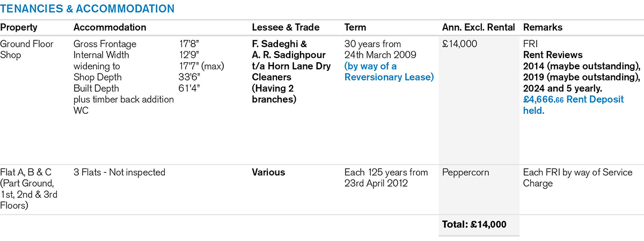644x241 pixels.
Task: Select the 'Peppercorn' rental cell
Action: coord(465,173)
